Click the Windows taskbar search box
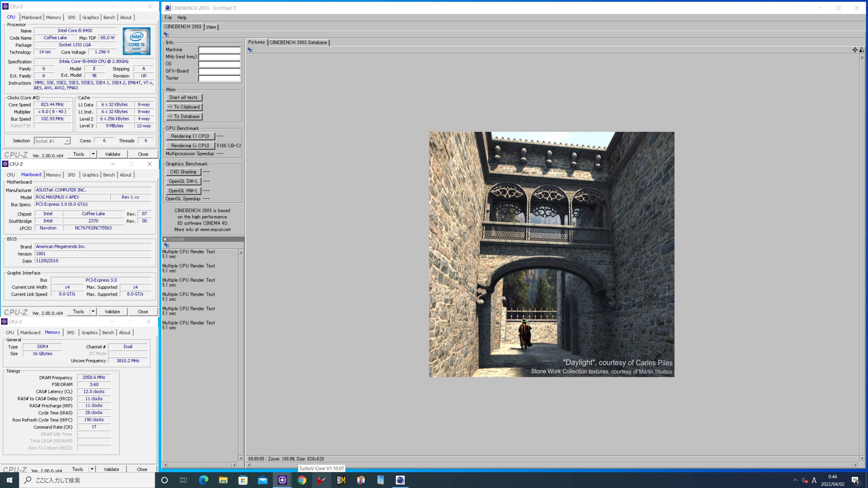The image size is (868, 488). (87, 480)
